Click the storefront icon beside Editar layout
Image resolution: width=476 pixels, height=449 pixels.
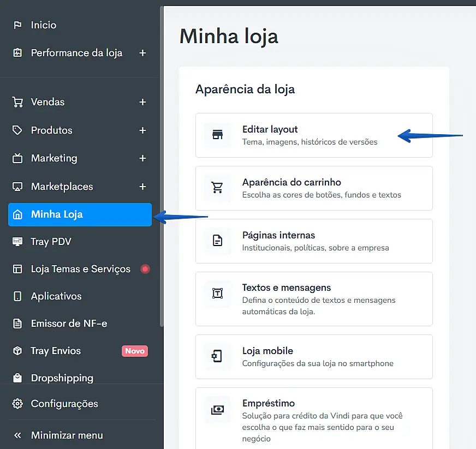point(218,135)
